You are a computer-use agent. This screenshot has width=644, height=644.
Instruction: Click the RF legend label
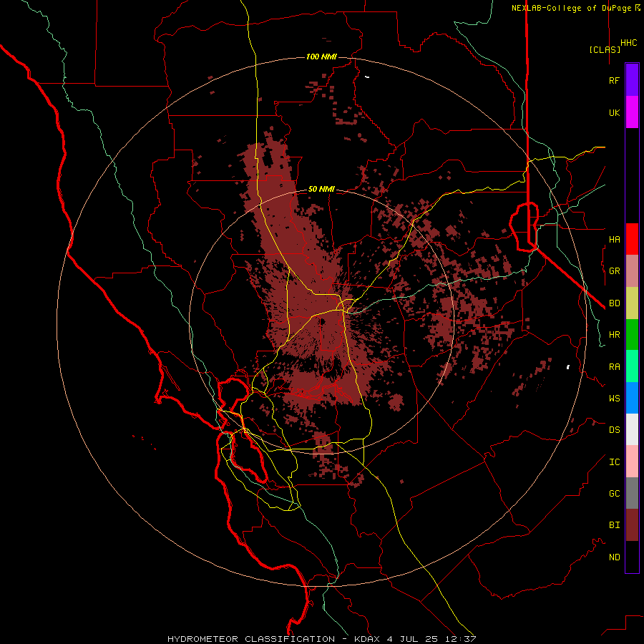pos(614,80)
